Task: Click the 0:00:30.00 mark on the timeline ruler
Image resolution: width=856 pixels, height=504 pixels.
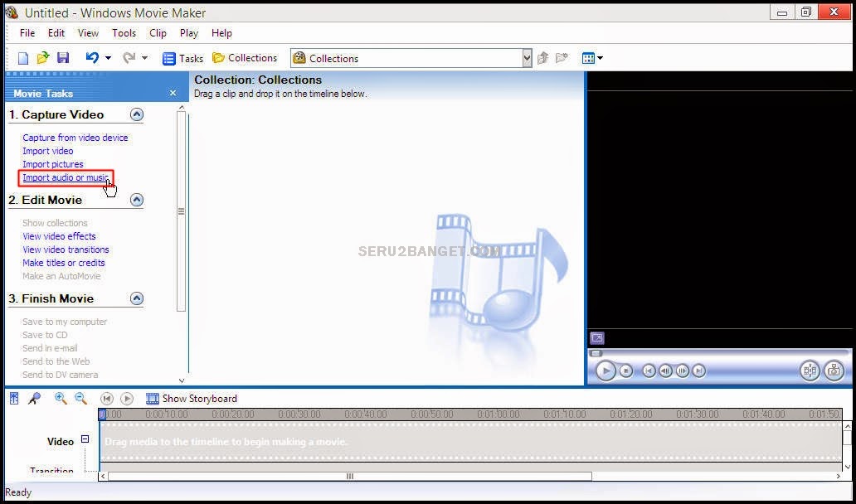Action: coord(299,414)
